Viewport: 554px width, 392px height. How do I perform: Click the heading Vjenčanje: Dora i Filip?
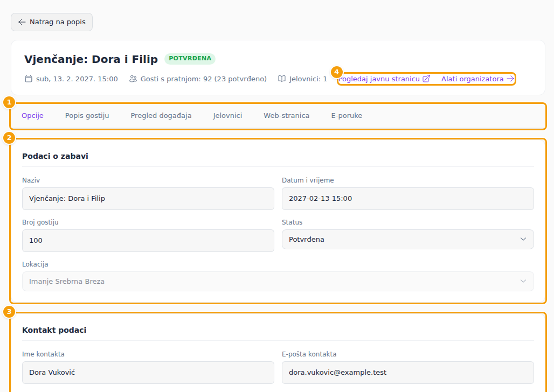pyautogui.click(x=91, y=59)
